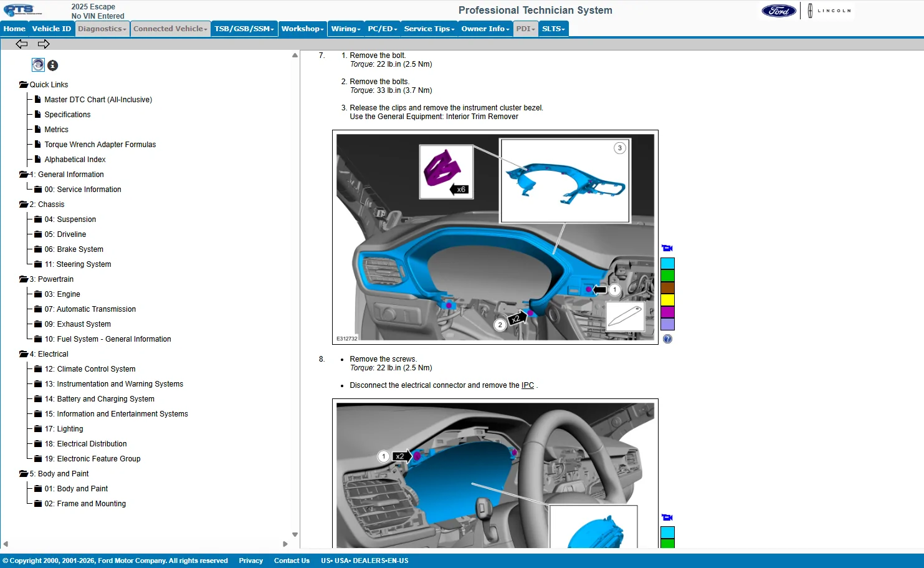The height and width of the screenshot is (568, 924).
Task: Click the blue help question mark icon
Action: click(x=667, y=339)
